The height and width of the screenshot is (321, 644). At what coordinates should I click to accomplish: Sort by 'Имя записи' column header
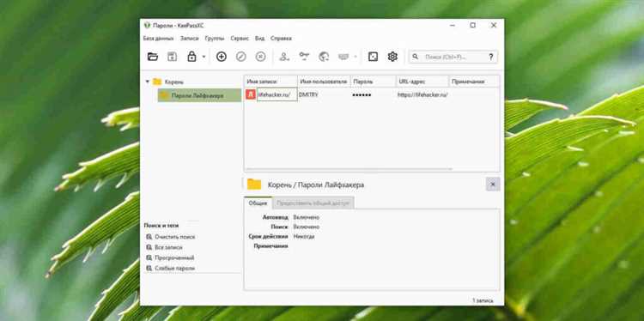coord(271,82)
